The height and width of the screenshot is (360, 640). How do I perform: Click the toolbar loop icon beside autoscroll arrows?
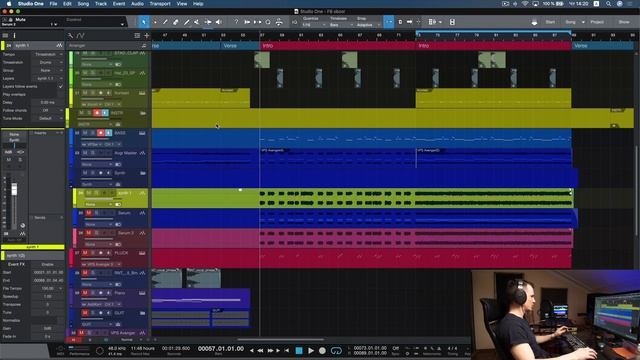[268, 22]
